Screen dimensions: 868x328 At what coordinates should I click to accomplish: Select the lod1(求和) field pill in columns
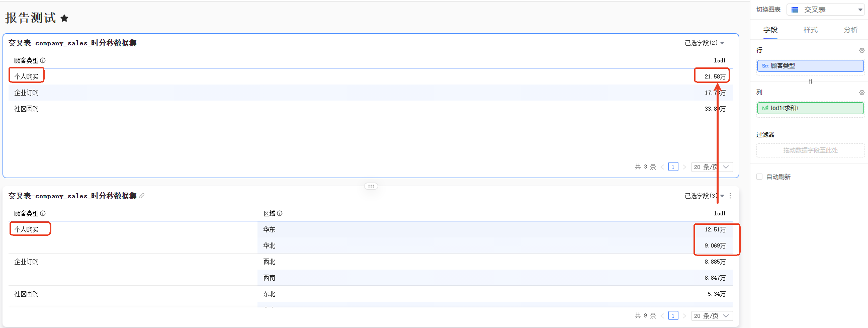(x=810, y=108)
